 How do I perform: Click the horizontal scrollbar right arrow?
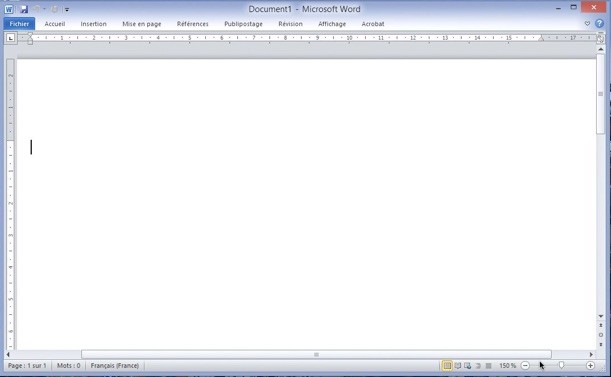[591, 354]
